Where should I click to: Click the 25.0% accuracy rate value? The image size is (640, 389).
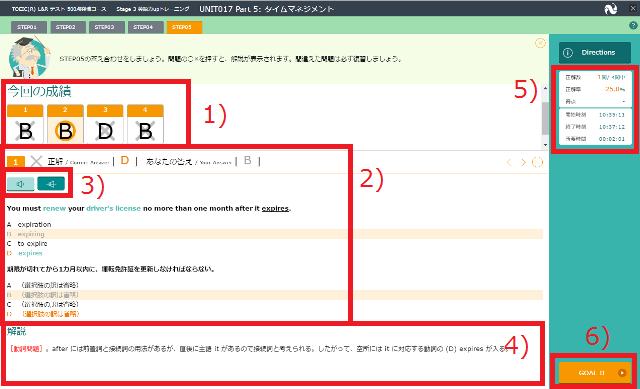[x=615, y=89]
